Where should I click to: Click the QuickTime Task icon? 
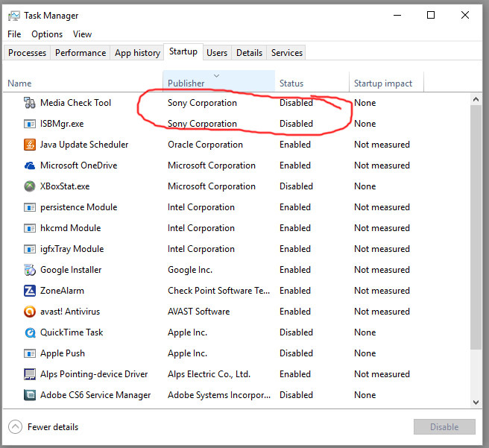pos(30,332)
